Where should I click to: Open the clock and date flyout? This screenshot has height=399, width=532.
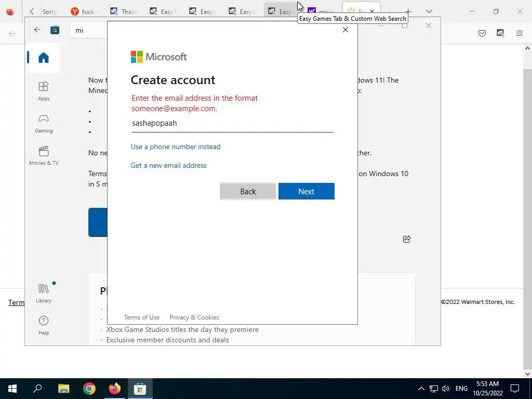487,389
